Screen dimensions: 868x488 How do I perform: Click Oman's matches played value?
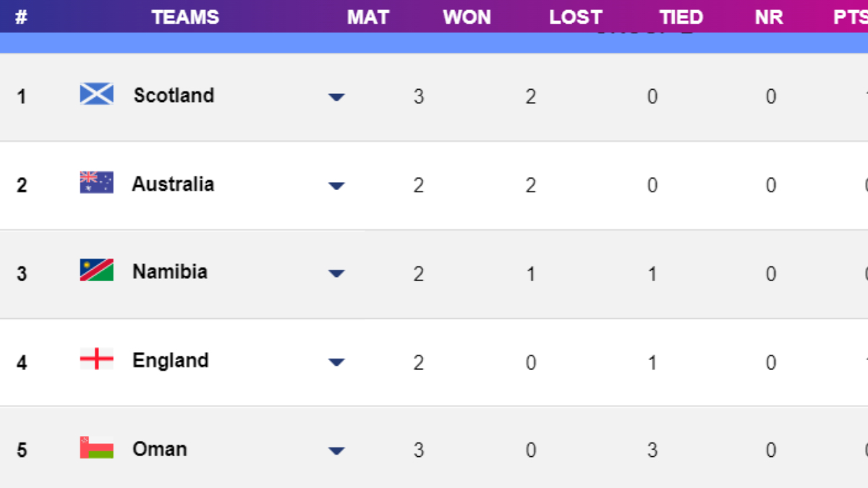[x=419, y=450]
